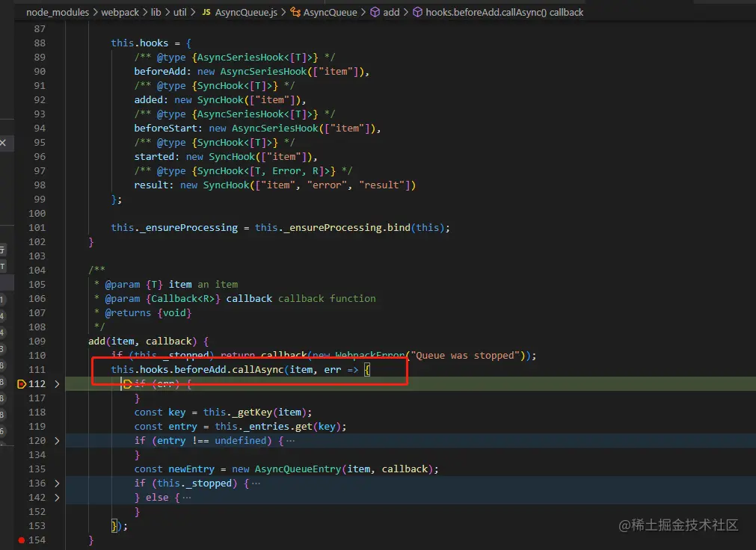Click beforeAdd property on line 90

160,71
